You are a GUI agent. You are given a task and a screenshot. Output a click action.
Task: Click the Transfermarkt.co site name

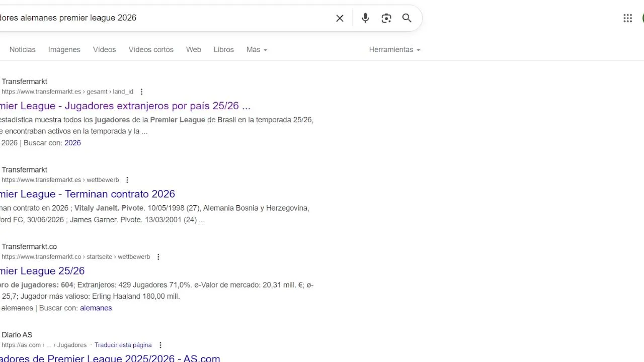(29, 247)
